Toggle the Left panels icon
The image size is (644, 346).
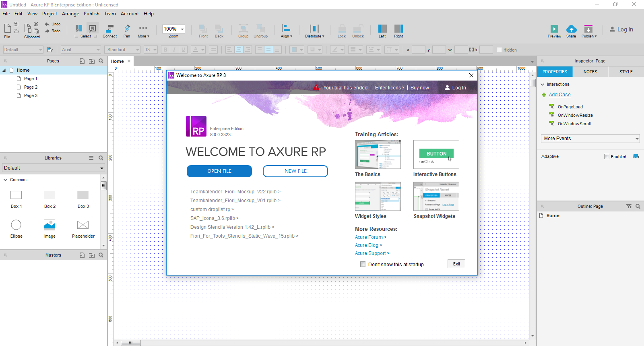(x=382, y=28)
